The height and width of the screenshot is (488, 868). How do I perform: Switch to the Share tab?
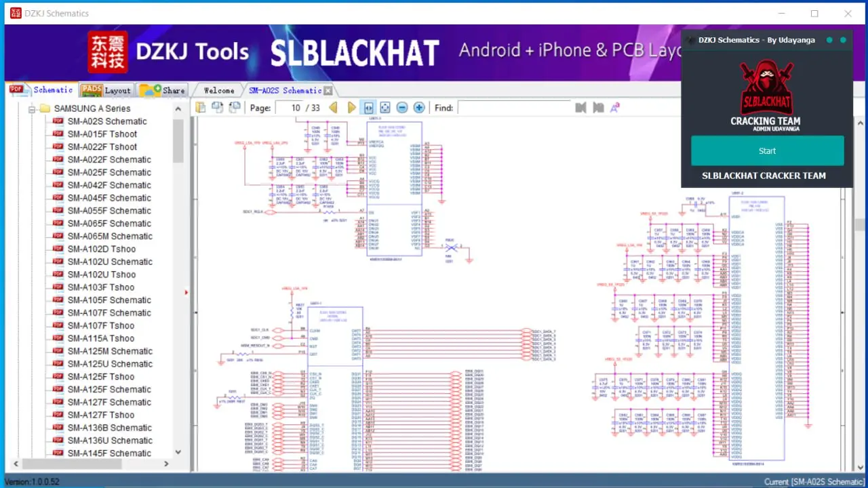pos(163,89)
